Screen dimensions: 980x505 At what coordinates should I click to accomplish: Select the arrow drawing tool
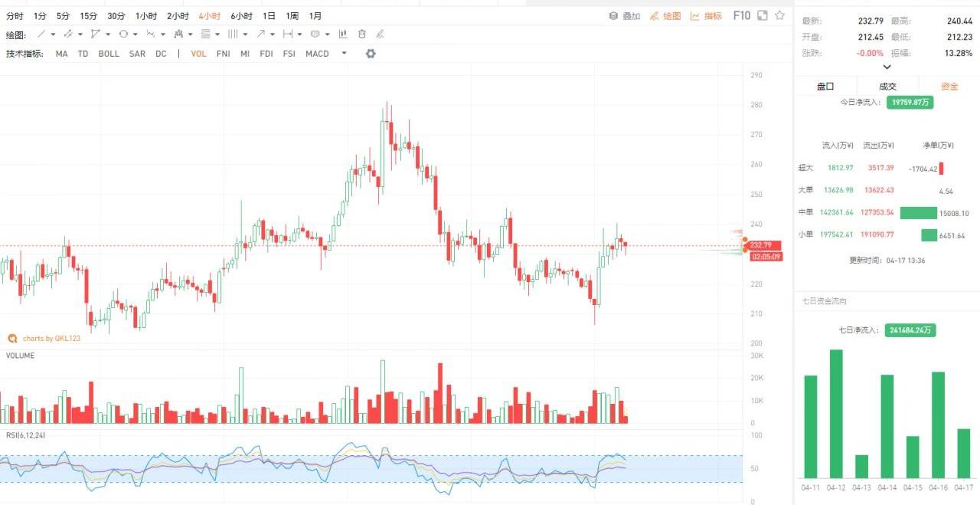pyautogui.click(x=261, y=34)
